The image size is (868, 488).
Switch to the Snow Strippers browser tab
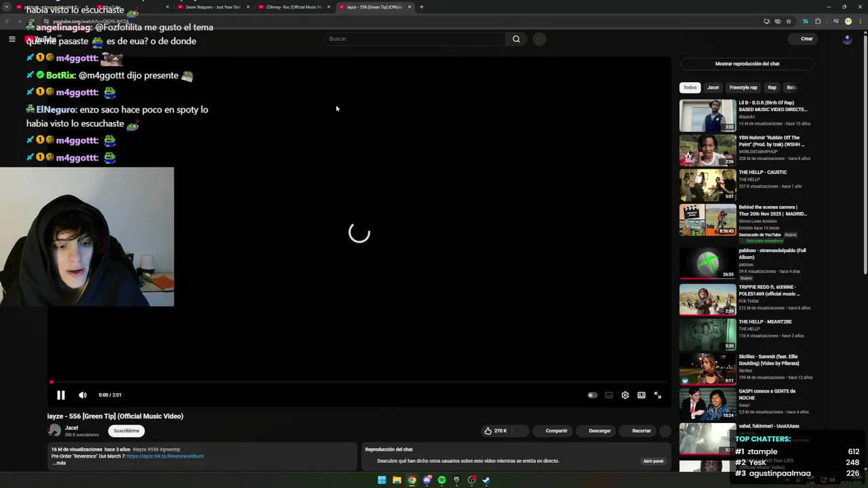[212, 7]
